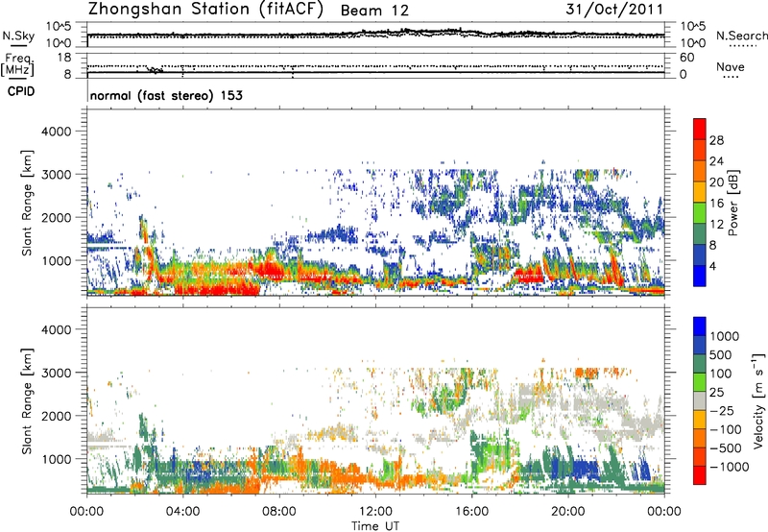Click the "Slant Range [km]" label of velocity panel
Screen dimensions: 768x532
pos(27,400)
